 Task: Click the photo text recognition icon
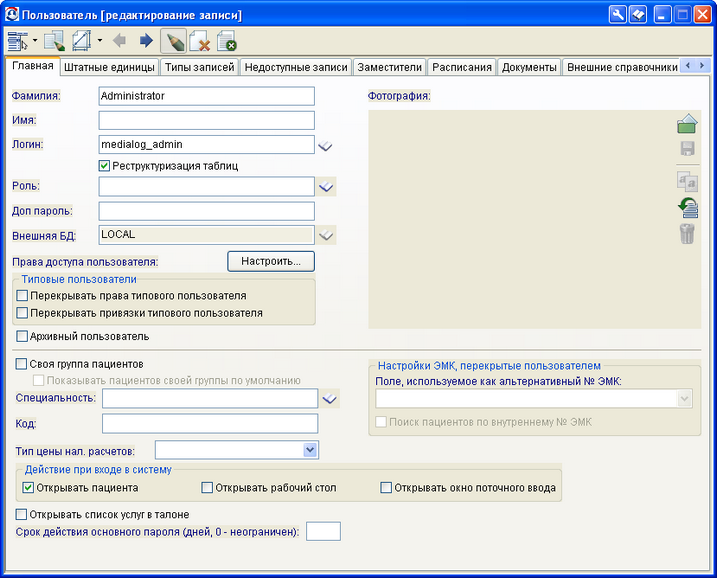click(x=687, y=182)
